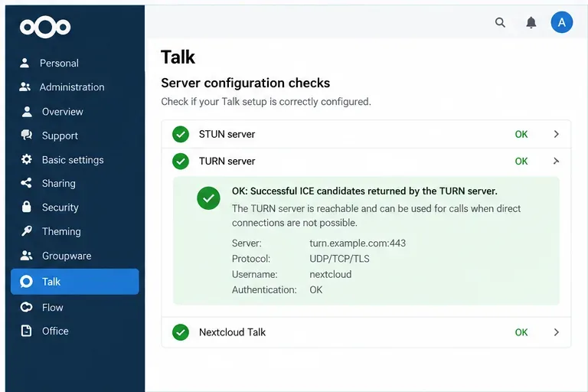The image size is (588, 392).
Task: Click the Sharing icon in the sidebar
Action: (26, 183)
